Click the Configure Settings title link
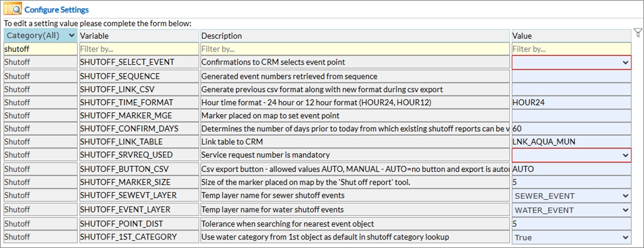The width and height of the screenshot is (644, 248). [x=57, y=10]
